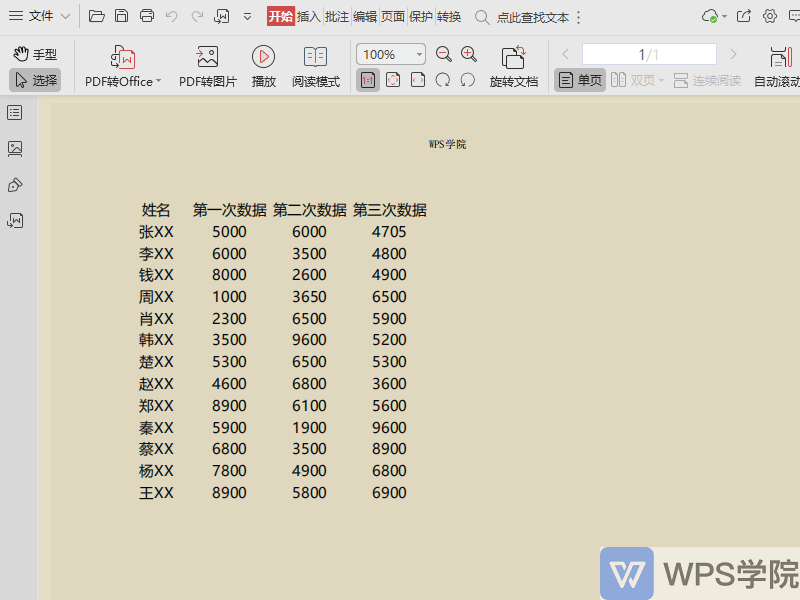This screenshot has height=600, width=800.
Task: Enter 阅读模式 reading mode
Action: 314,66
